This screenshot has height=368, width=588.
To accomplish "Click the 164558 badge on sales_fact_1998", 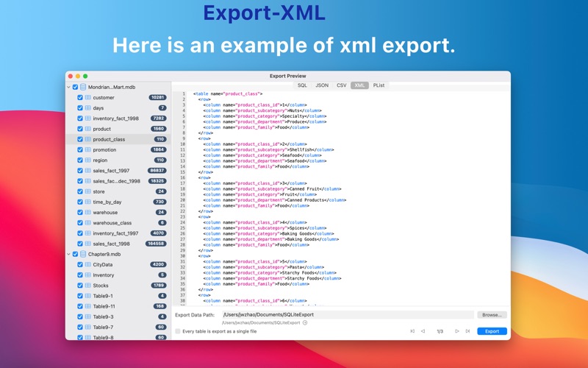I will [x=156, y=244].
